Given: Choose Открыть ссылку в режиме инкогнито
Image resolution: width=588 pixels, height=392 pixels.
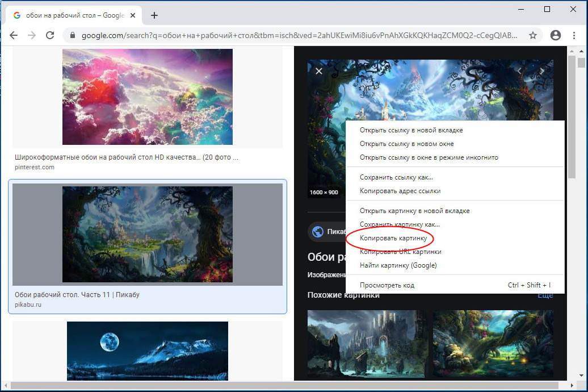Looking at the screenshot, I should [x=429, y=157].
